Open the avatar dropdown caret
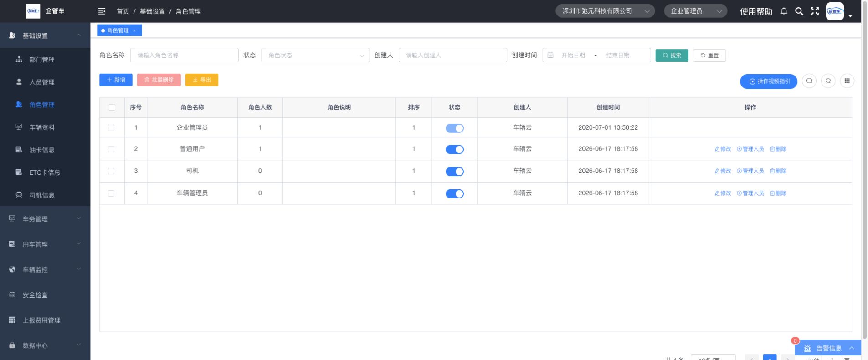 pos(850,16)
